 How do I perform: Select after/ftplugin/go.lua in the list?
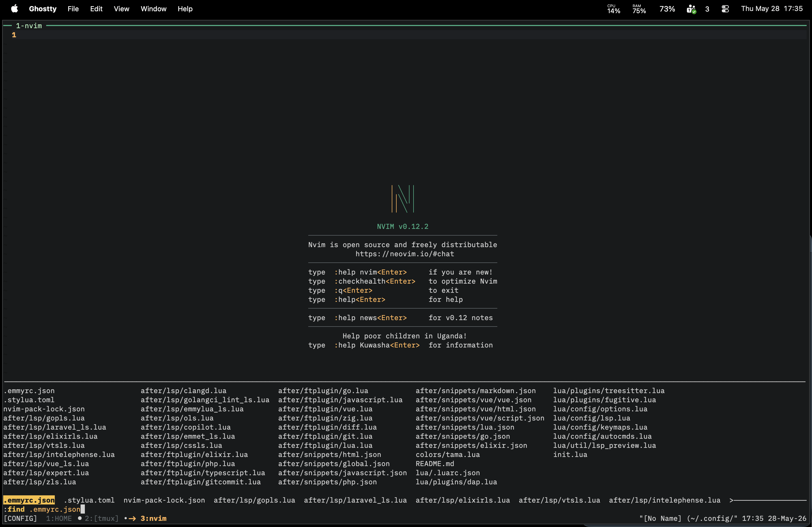point(323,391)
